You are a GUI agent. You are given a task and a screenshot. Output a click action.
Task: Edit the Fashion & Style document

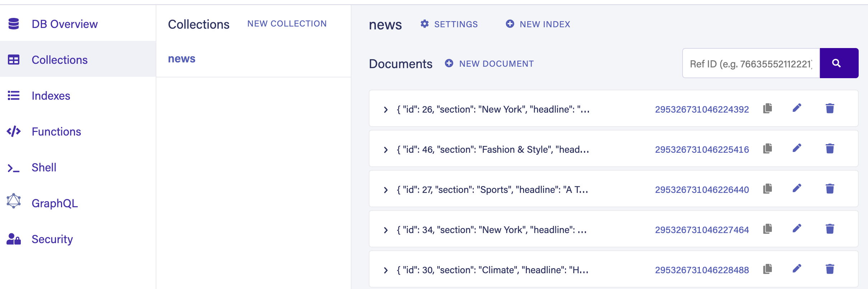coord(797,148)
